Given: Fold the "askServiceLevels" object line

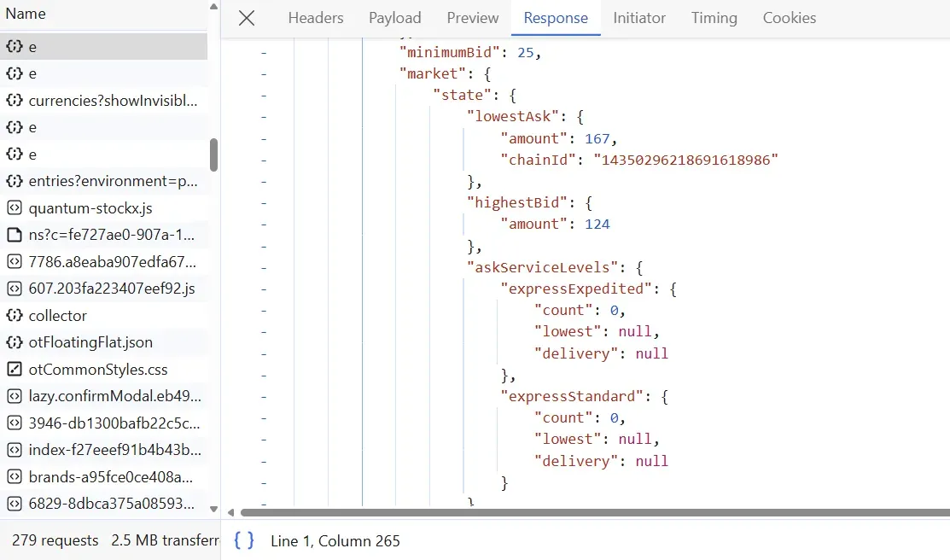Looking at the screenshot, I should (264, 267).
